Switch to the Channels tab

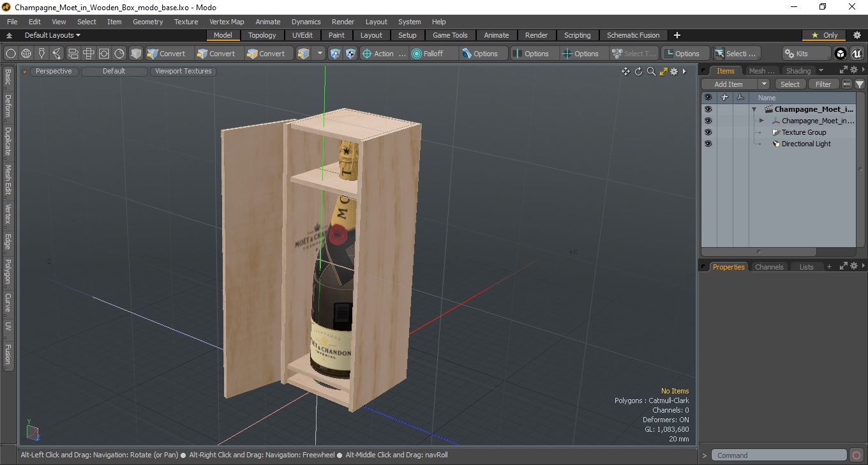769,267
